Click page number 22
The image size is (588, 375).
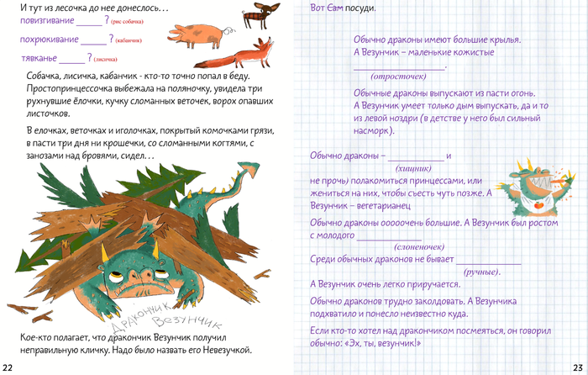click(8, 367)
